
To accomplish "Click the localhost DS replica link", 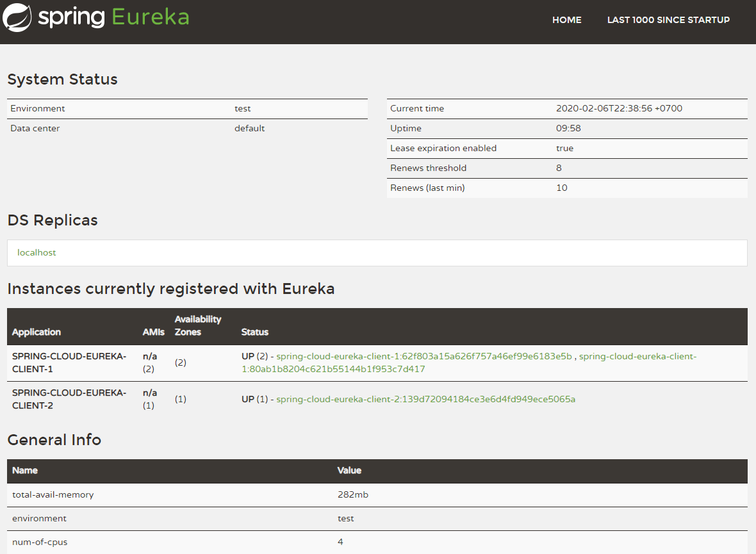I will pos(37,252).
